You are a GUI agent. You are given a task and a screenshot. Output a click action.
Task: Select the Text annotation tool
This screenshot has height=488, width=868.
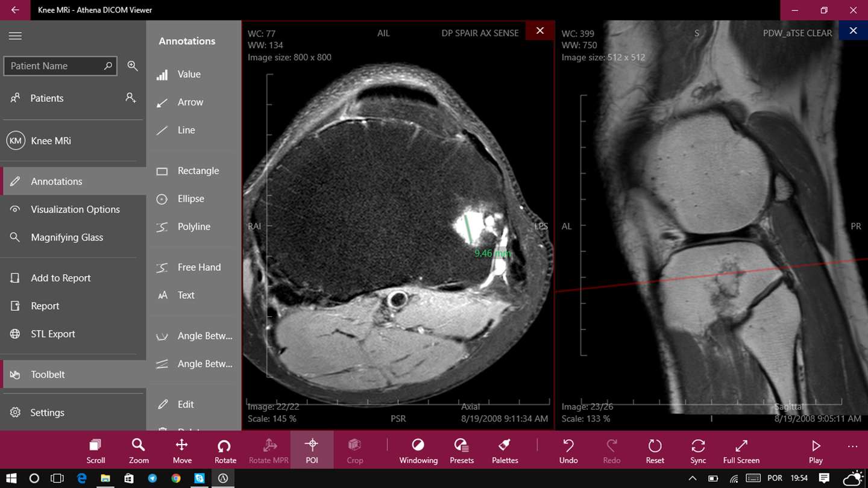(x=193, y=295)
